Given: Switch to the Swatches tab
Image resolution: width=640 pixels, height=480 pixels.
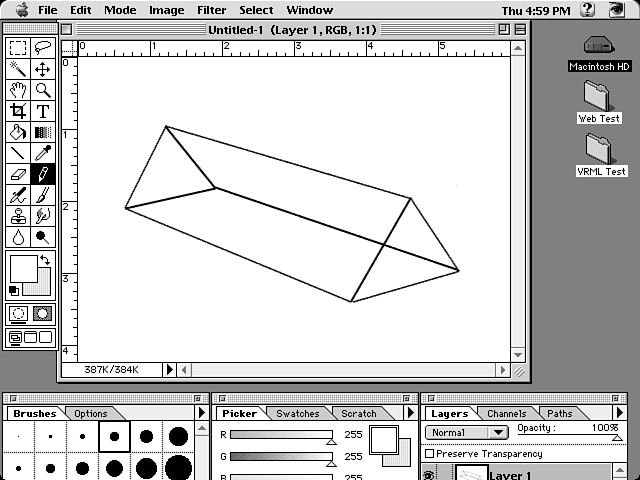Looking at the screenshot, I should click(x=297, y=413).
